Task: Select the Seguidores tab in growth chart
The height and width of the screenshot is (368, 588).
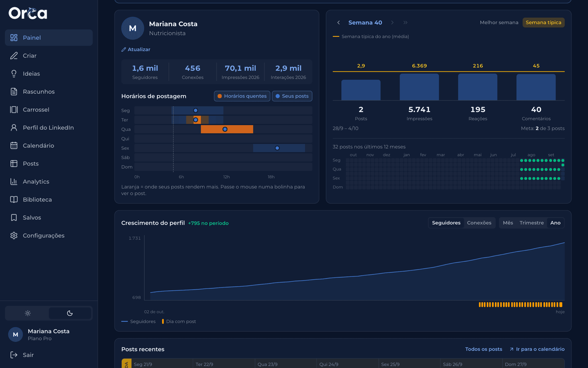Action: point(446,223)
